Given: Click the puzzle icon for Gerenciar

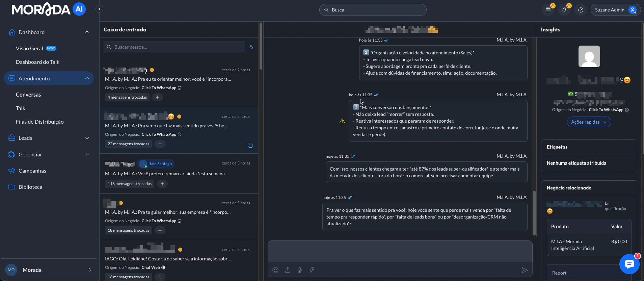Looking at the screenshot, I should pyautogui.click(x=12, y=154).
